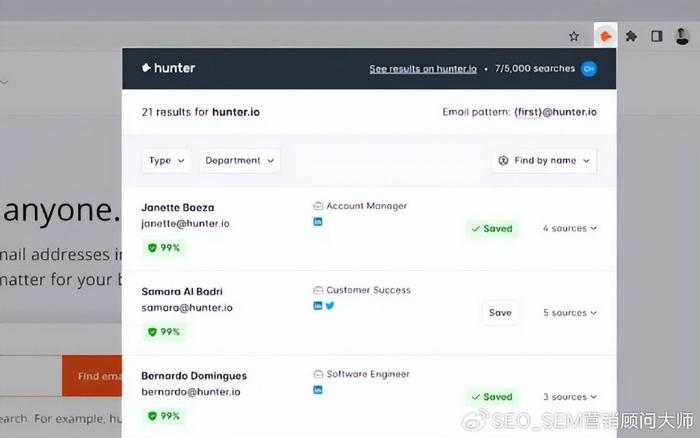700x438 pixels.
Task: Open the Find by name dropdown
Action: tap(544, 161)
